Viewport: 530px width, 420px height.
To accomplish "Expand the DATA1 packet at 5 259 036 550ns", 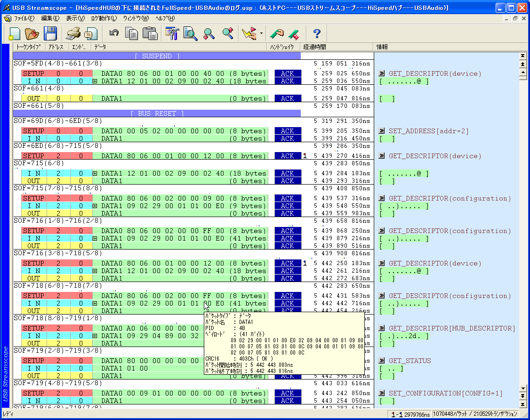I will pyautogui.click(x=95, y=81).
